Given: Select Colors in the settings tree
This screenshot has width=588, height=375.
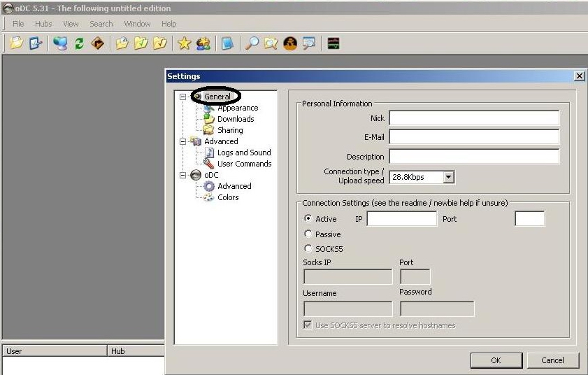Looking at the screenshot, I should coord(228,197).
